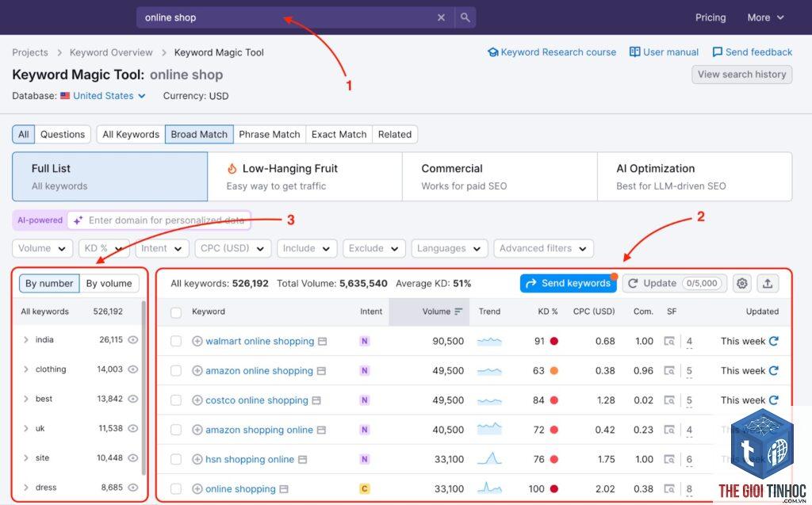The width and height of the screenshot is (812, 505).
Task: Open the Keyword Research course link
Action: (552, 52)
